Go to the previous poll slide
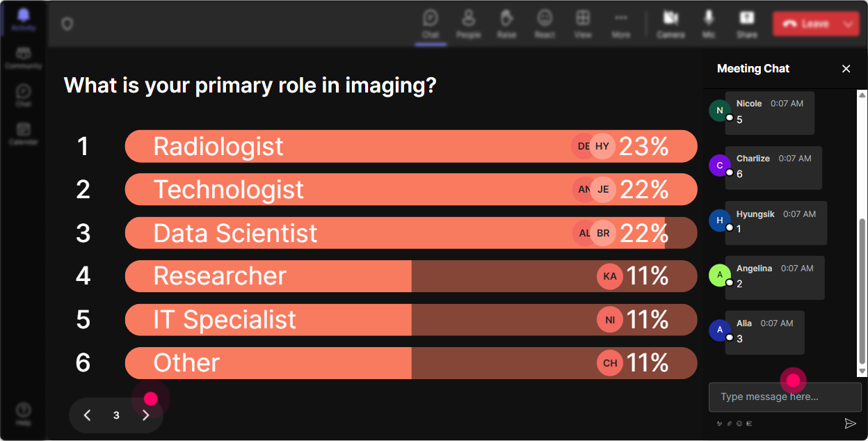Screen dimensions: 868x441 (x=87, y=415)
